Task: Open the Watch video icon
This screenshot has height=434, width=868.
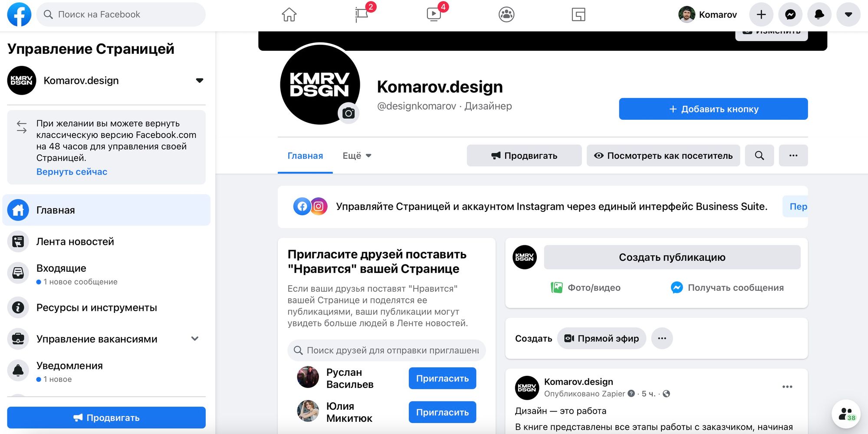Action: [x=434, y=15]
